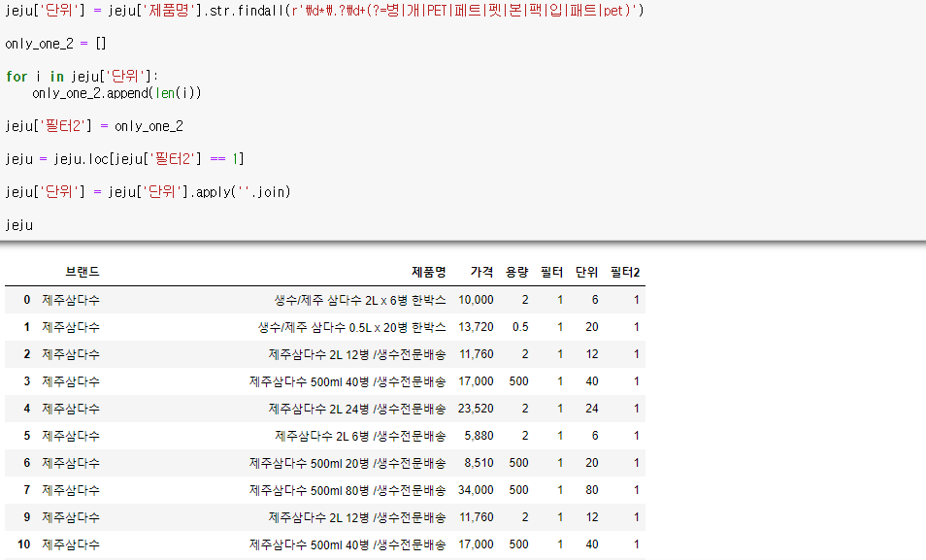Click the 가격 column header

[481, 272]
